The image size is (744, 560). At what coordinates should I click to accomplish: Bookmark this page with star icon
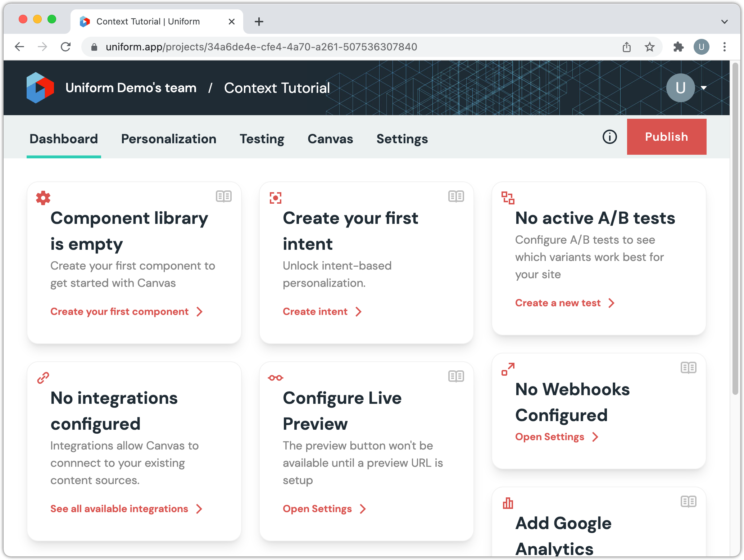[x=649, y=47]
